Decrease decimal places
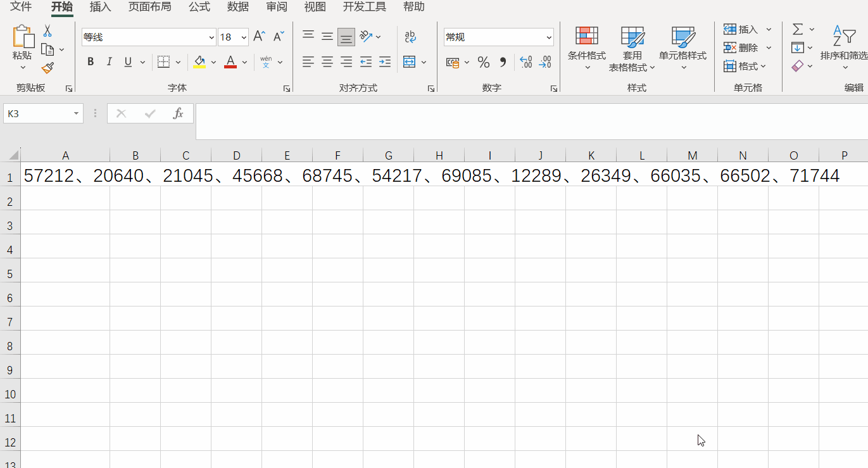Viewport: 868px width, 468px height. 545,62
